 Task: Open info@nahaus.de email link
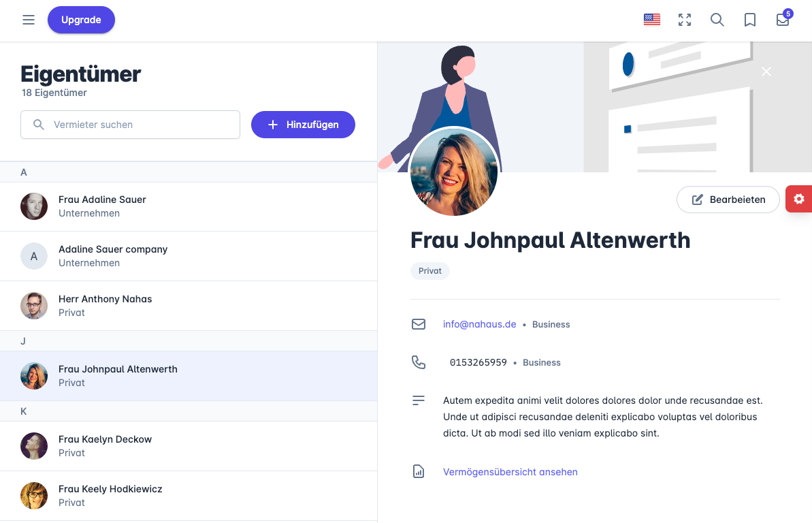click(x=479, y=324)
